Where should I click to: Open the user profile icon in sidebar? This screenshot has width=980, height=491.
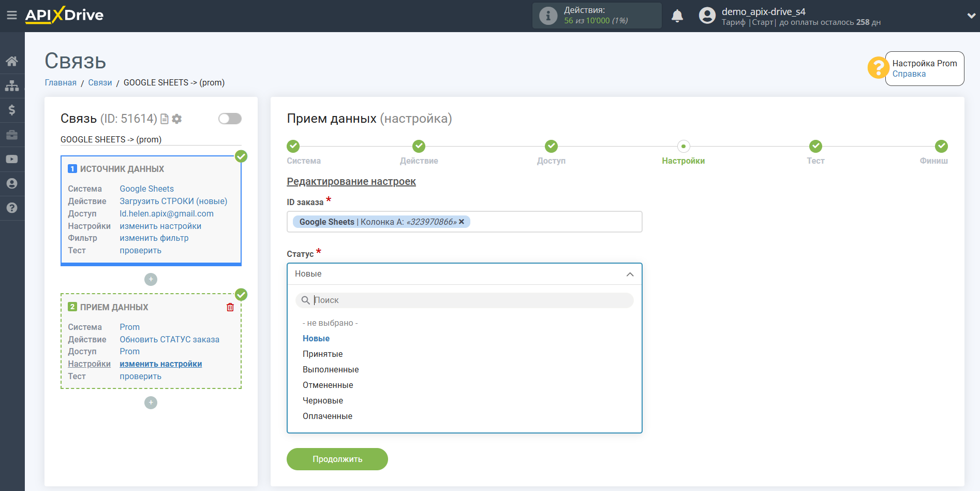(12, 183)
